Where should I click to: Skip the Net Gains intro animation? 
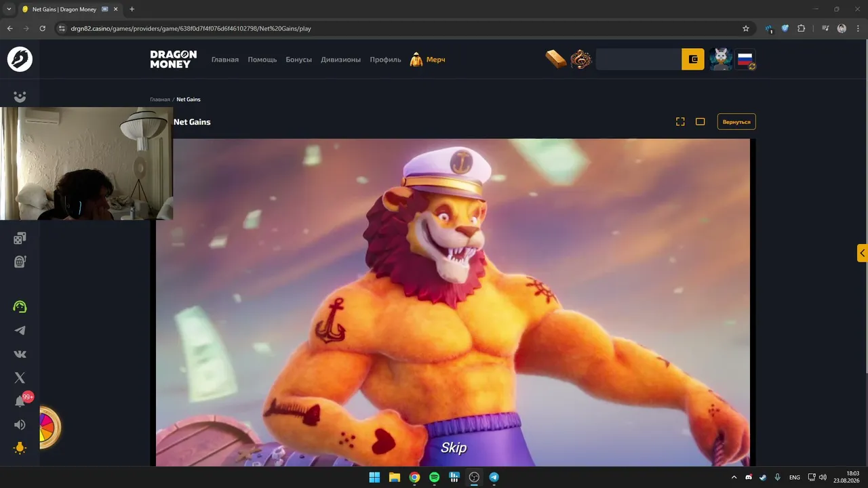[454, 447]
